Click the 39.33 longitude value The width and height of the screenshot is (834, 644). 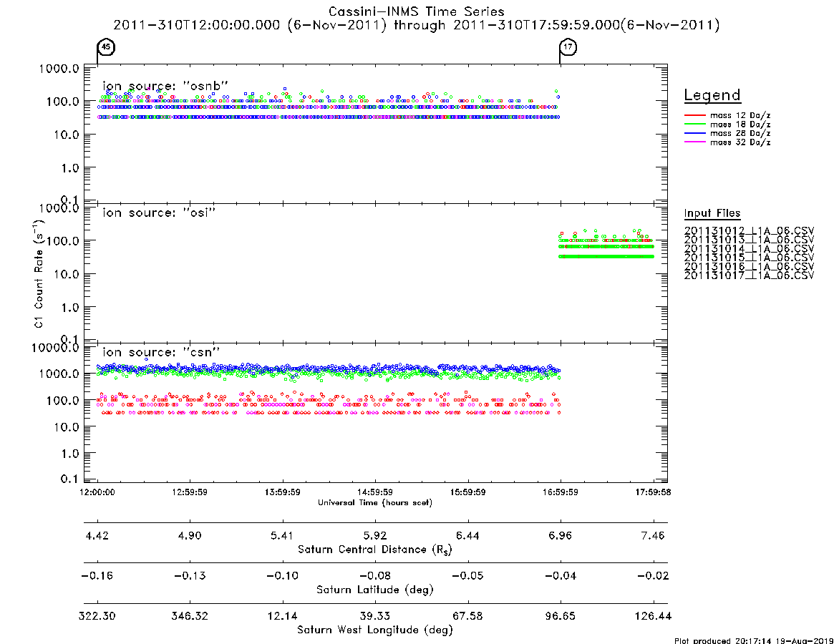375,616
